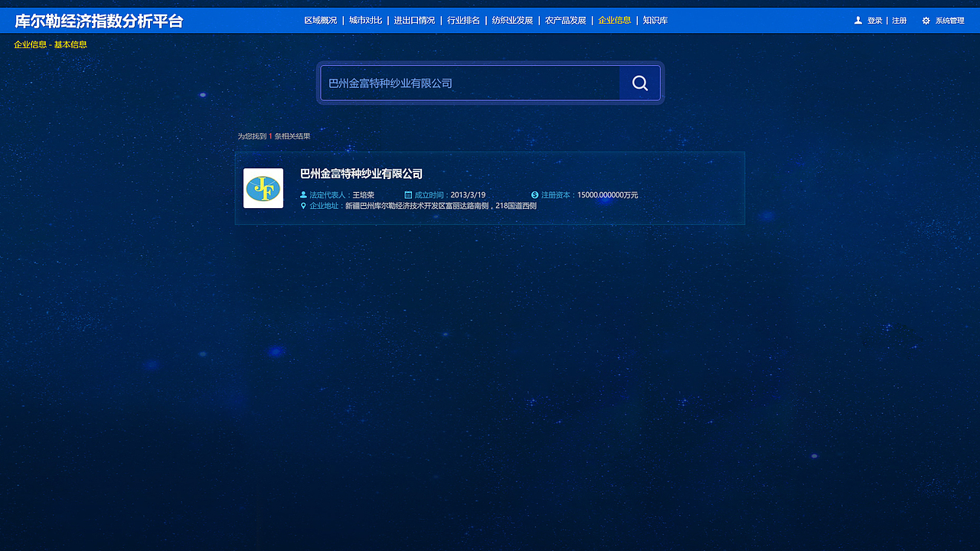Screen dimensions: 980x551
Task: Open the JF company logo thumbnail
Action: (263, 188)
